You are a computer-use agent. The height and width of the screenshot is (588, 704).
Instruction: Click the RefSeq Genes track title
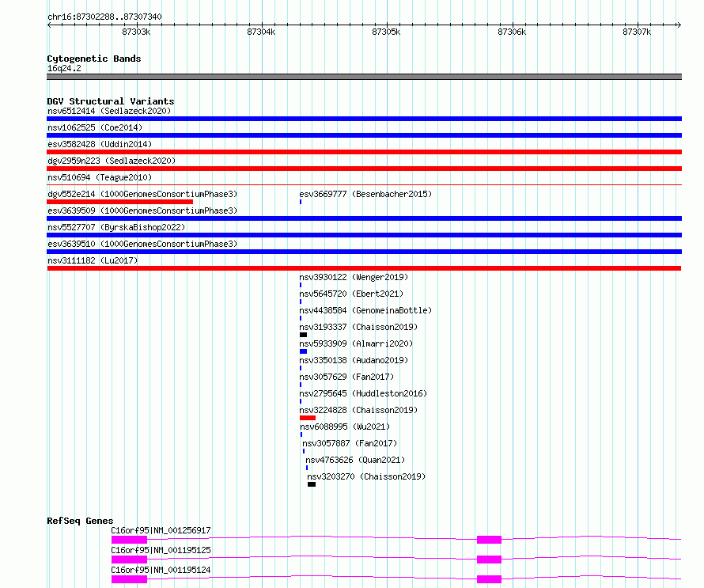pos(80,521)
